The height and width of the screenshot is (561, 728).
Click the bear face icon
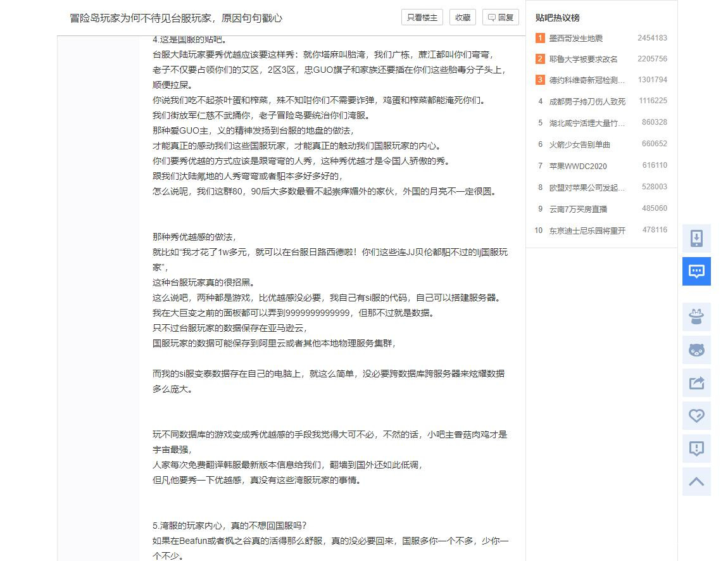696,350
